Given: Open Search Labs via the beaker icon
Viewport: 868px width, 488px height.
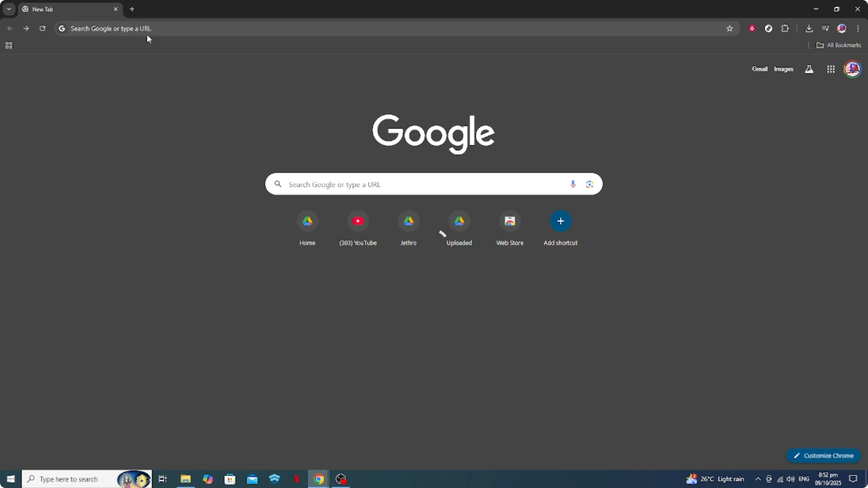Looking at the screenshot, I should [x=809, y=69].
